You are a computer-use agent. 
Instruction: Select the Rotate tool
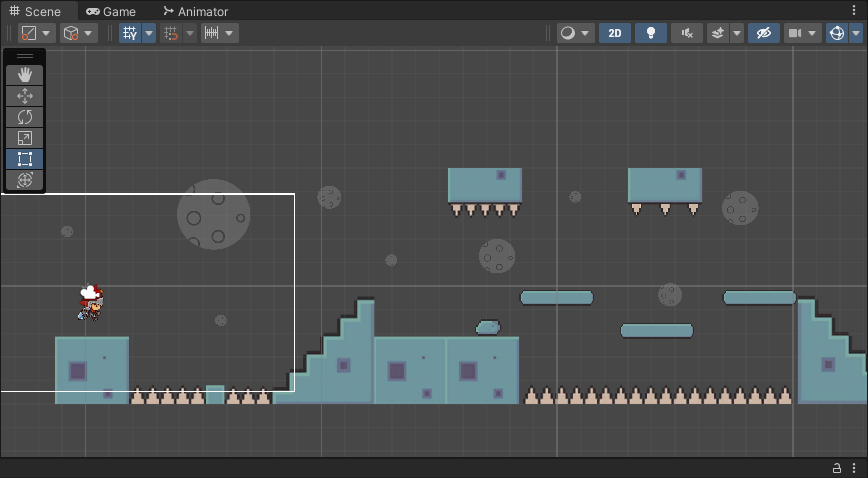click(x=24, y=117)
